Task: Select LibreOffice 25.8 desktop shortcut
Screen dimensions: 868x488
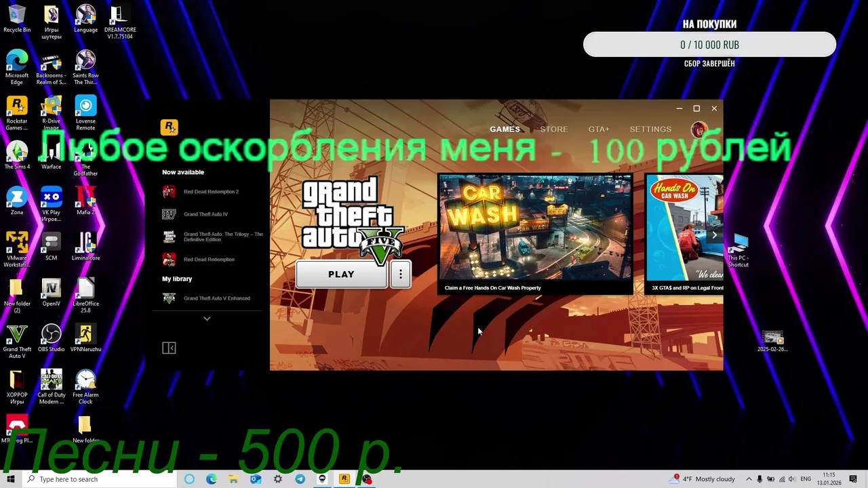Action: coord(85,296)
